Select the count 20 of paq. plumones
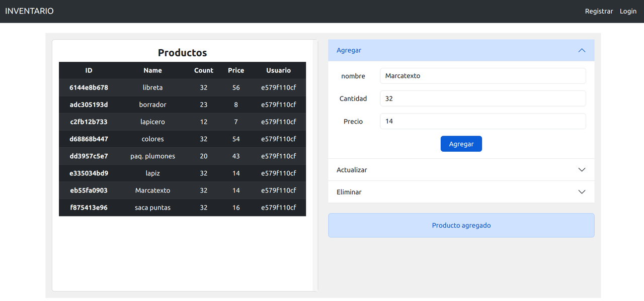This screenshot has width=644, height=301. (204, 156)
